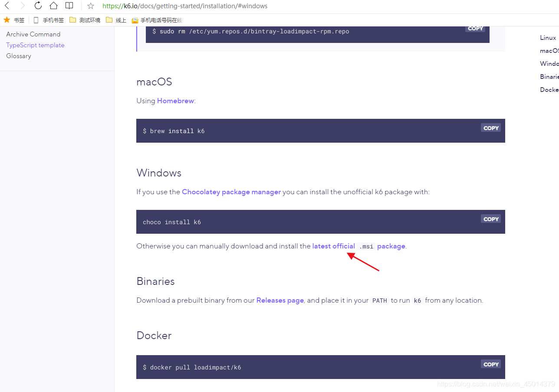This screenshot has width=559, height=392.
Task: Open the Homebrew link
Action: tap(175, 101)
